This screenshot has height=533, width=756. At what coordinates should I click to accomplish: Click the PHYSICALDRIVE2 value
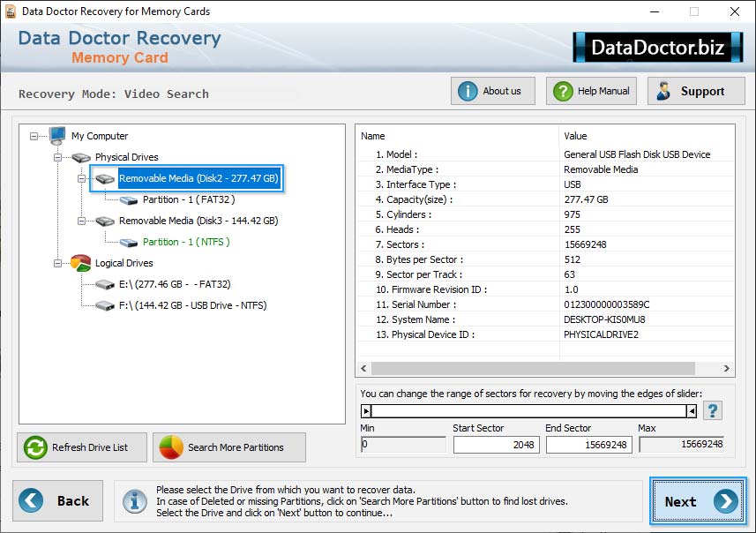[601, 334]
